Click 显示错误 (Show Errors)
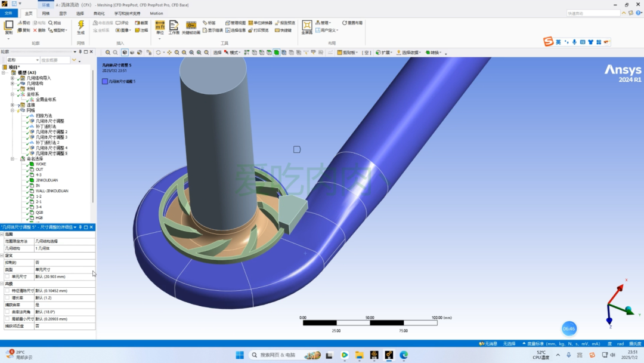The width and height of the screenshot is (644, 363). (213, 30)
